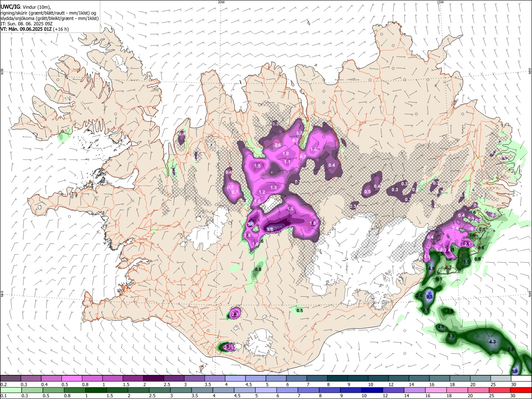Click the pale grey swatch between 25 and 30
Screen dimensions: 532x399
coord(501,378)
